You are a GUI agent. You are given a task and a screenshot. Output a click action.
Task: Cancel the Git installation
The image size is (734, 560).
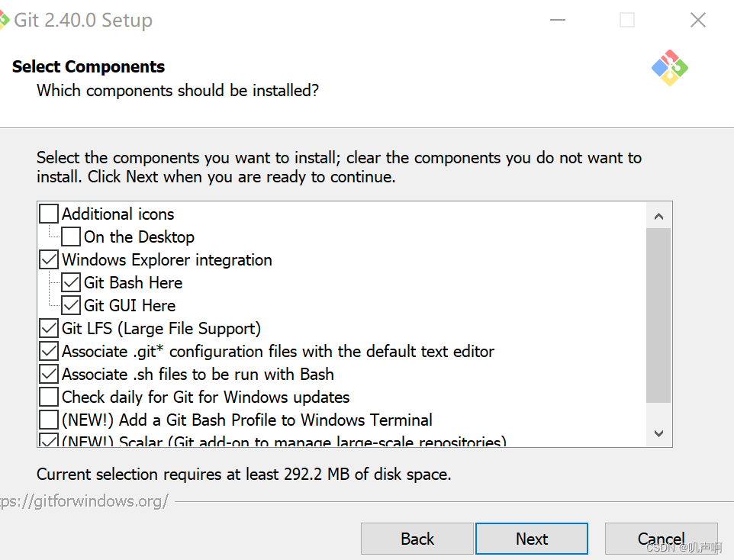[x=661, y=539]
